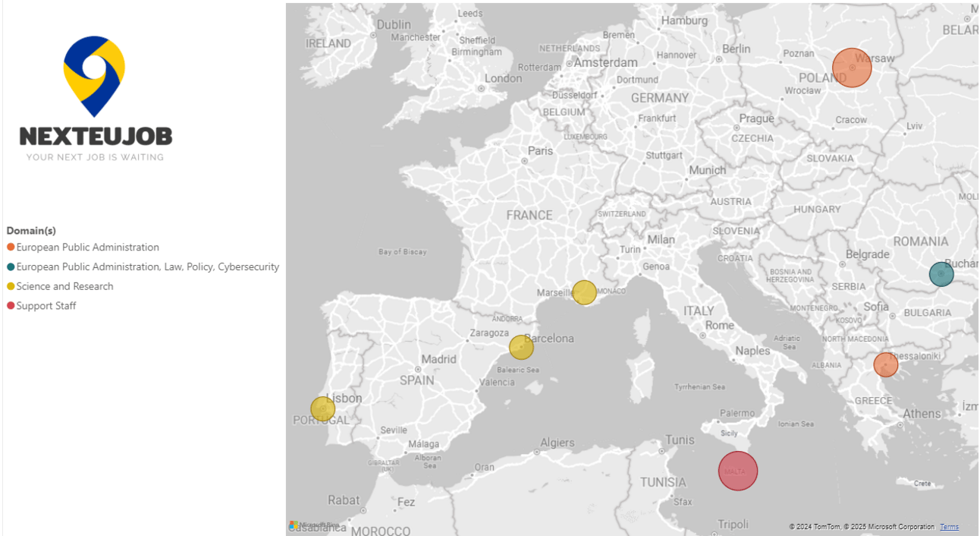Click the Amsterdam label on map
This screenshot has width=980, height=536.
[x=605, y=62]
